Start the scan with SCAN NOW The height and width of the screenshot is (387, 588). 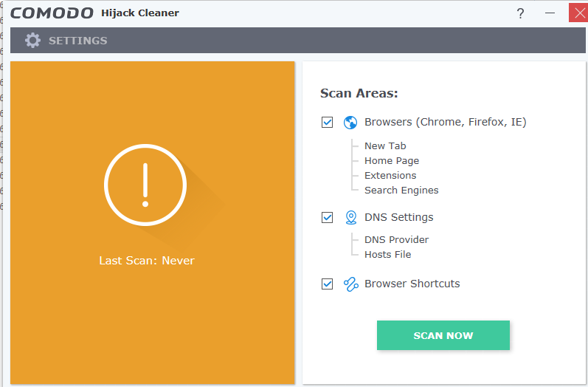[443, 335]
